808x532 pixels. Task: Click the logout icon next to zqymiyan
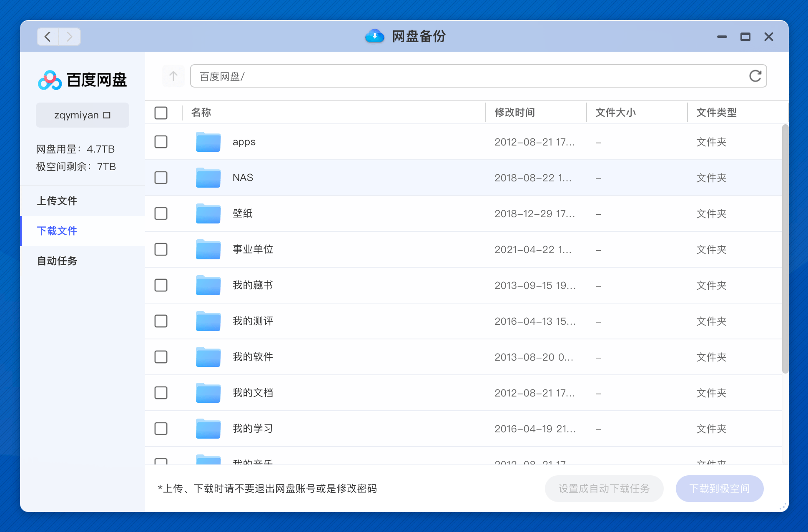[107, 115]
